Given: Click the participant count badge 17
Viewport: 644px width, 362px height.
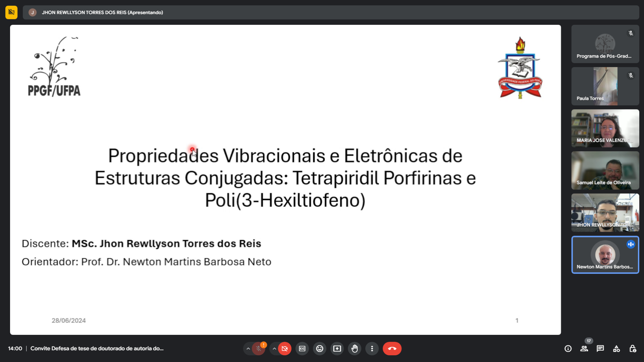Looking at the screenshot, I should (x=589, y=341).
